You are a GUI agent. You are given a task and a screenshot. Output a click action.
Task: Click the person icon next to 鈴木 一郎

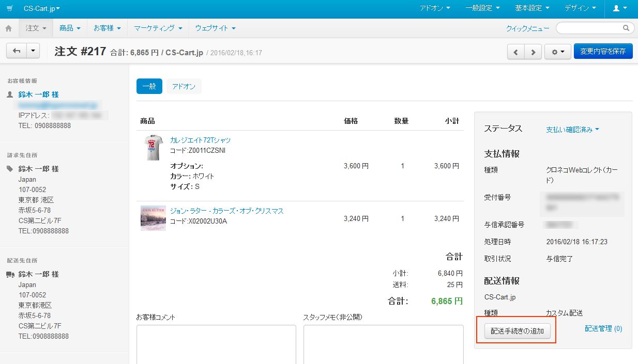(x=10, y=94)
